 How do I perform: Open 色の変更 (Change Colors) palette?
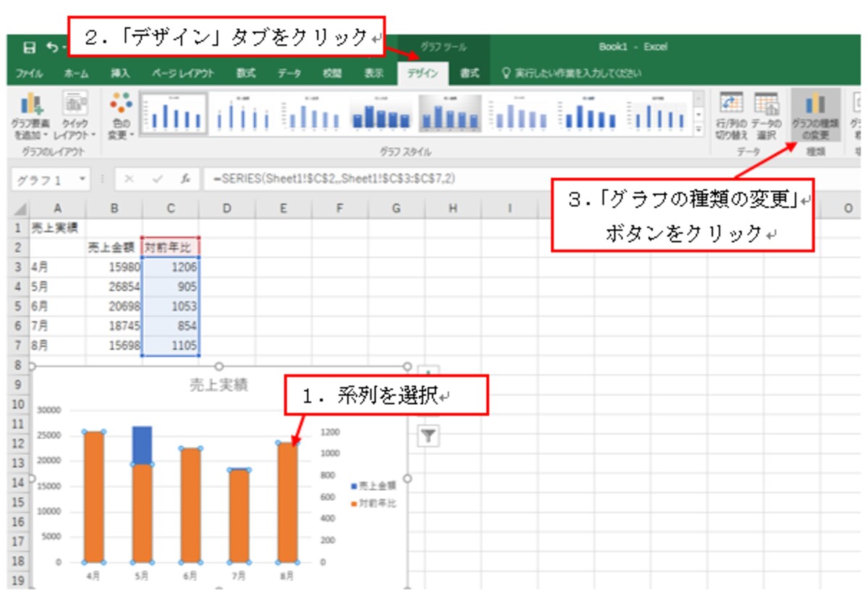point(121,116)
